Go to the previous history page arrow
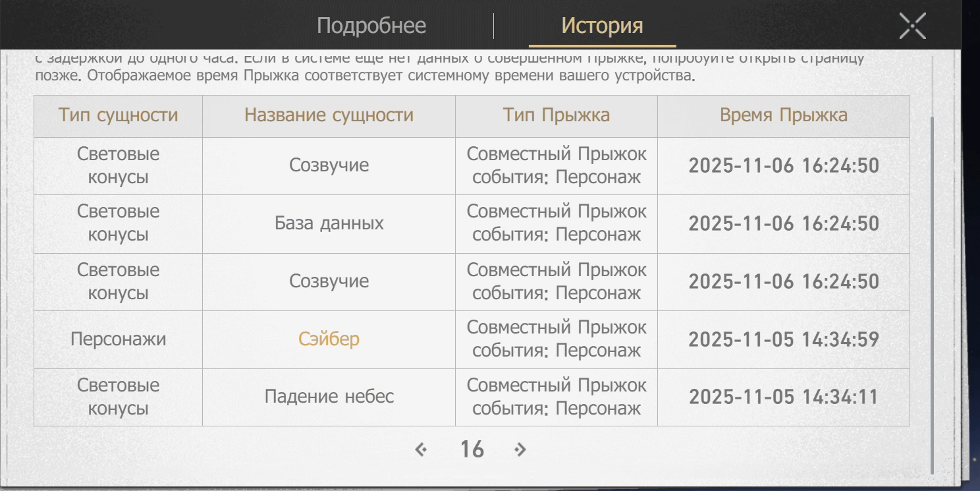980x491 pixels. coord(421,449)
